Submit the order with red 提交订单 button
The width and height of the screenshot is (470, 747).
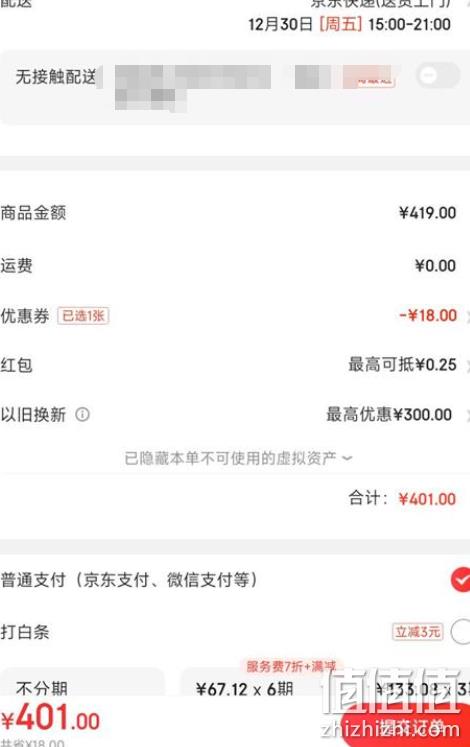click(405, 727)
